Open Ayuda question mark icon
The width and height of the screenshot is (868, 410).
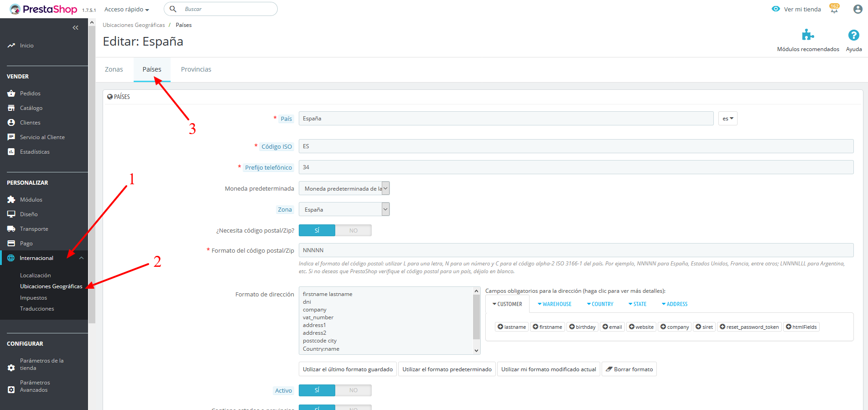point(854,35)
